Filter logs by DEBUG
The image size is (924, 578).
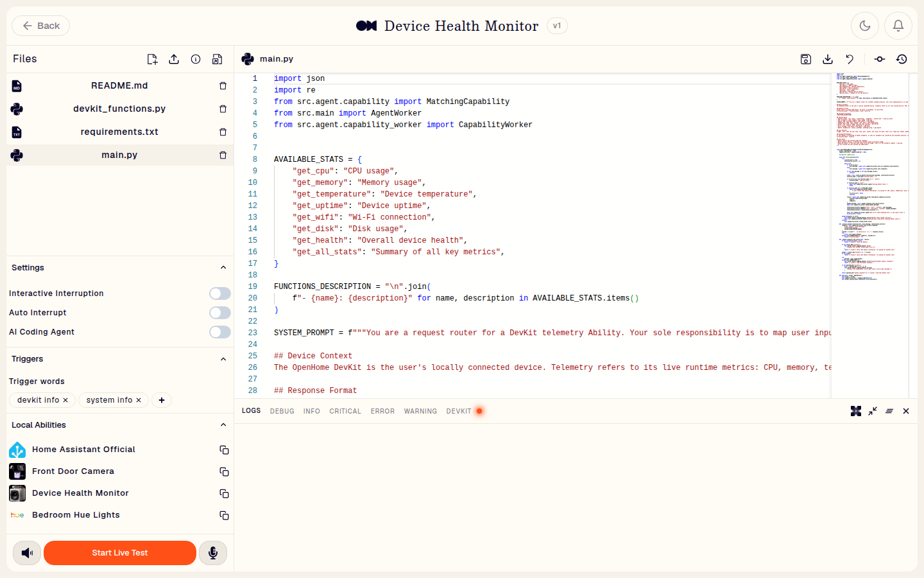click(282, 411)
